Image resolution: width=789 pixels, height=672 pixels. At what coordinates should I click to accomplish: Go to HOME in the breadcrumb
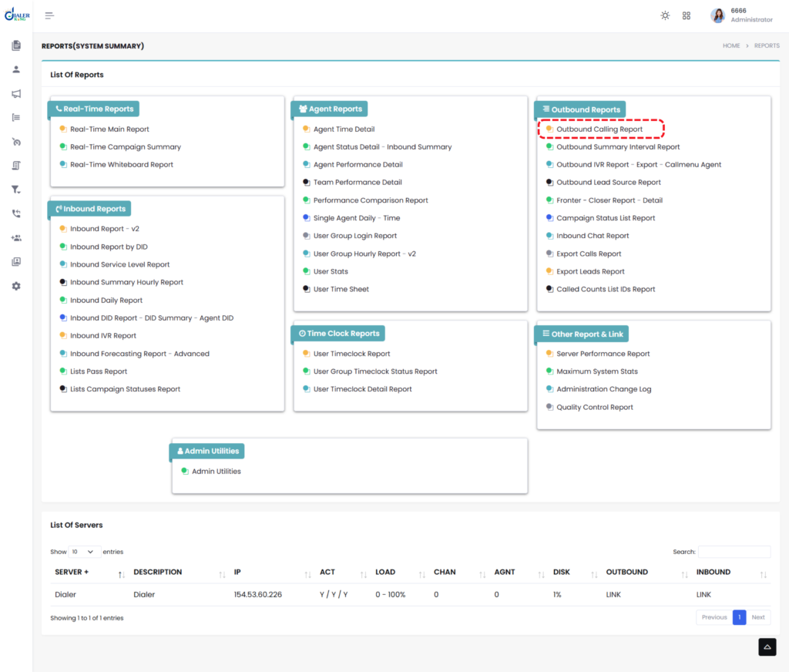tap(730, 45)
